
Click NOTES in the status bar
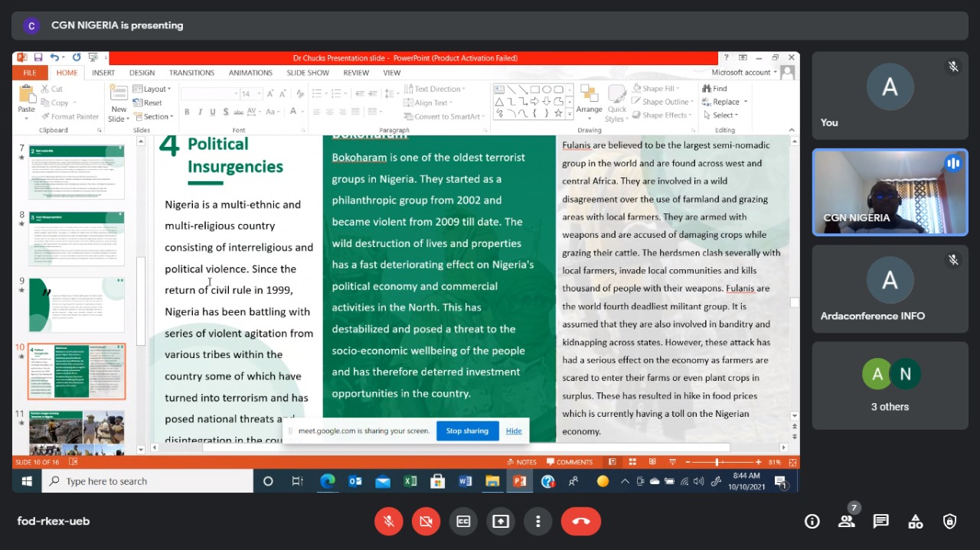(x=521, y=462)
